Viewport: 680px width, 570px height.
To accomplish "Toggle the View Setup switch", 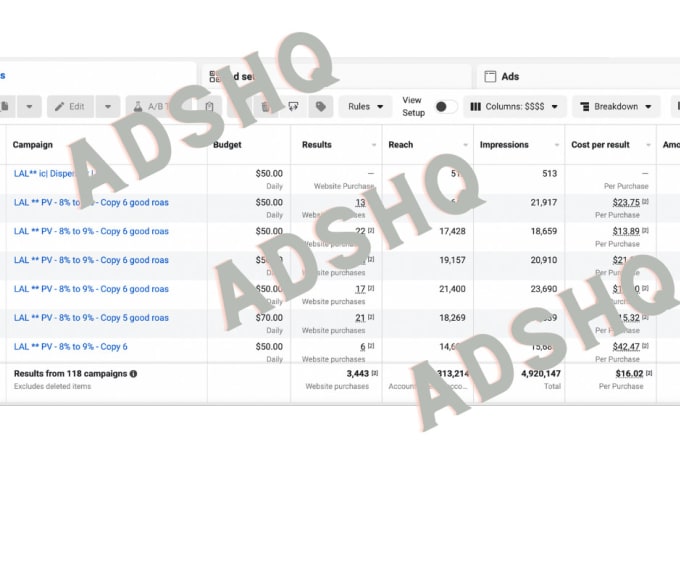I will 446,107.
